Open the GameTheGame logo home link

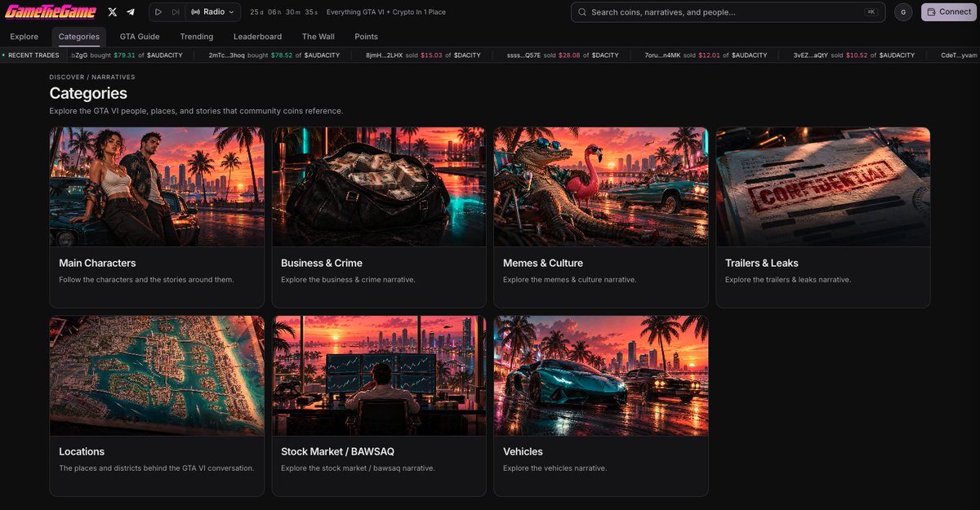click(x=50, y=11)
